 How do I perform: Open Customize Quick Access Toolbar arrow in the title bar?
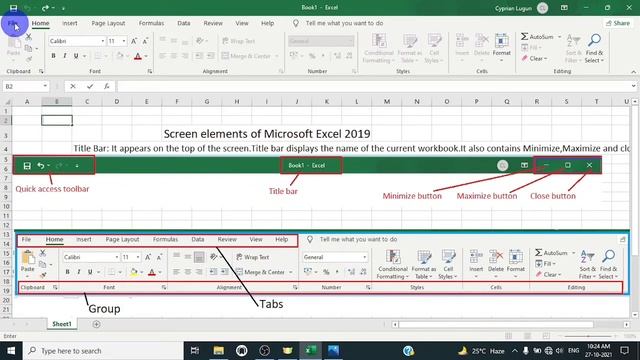coord(63,8)
